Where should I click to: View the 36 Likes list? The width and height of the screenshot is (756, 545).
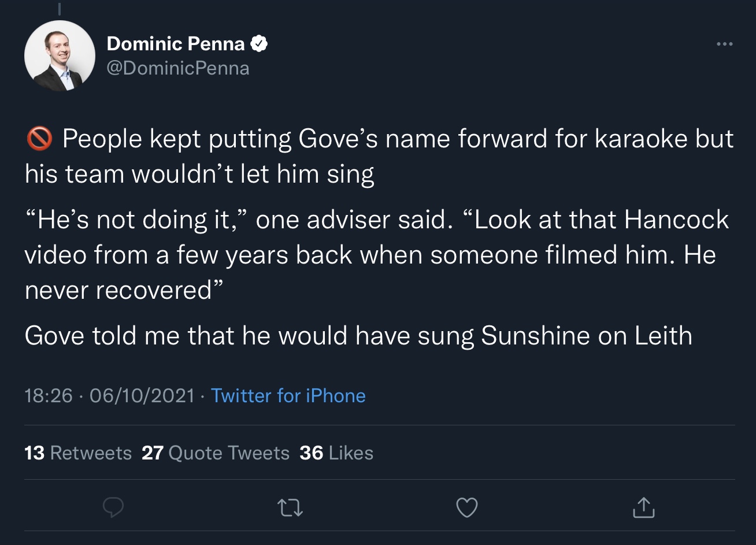coord(336,453)
